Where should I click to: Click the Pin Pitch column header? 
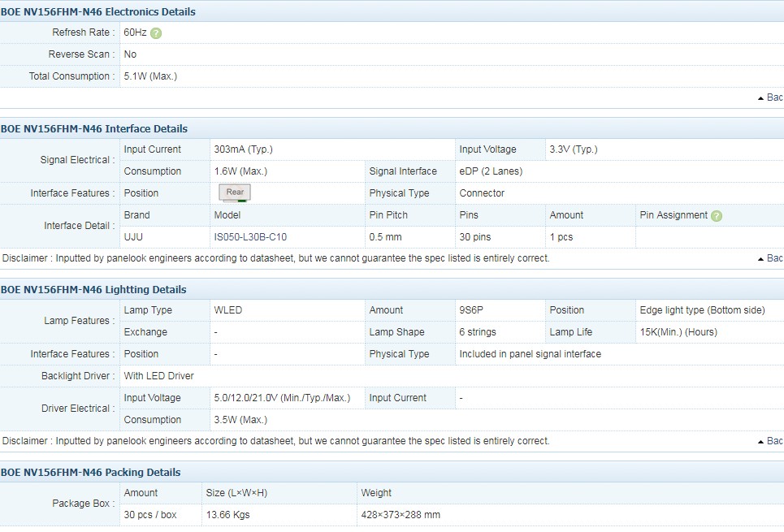click(x=388, y=215)
